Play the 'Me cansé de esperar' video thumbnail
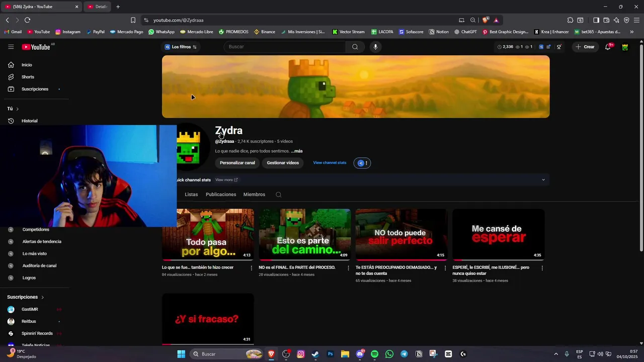Image resolution: width=644 pixels, height=362 pixels. point(498,235)
